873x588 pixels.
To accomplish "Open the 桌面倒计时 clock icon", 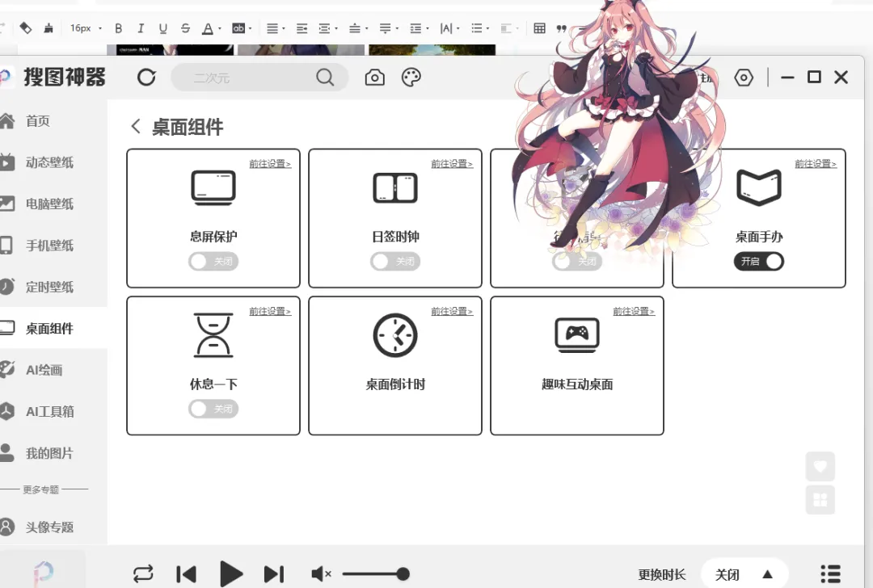I will pyautogui.click(x=395, y=335).
